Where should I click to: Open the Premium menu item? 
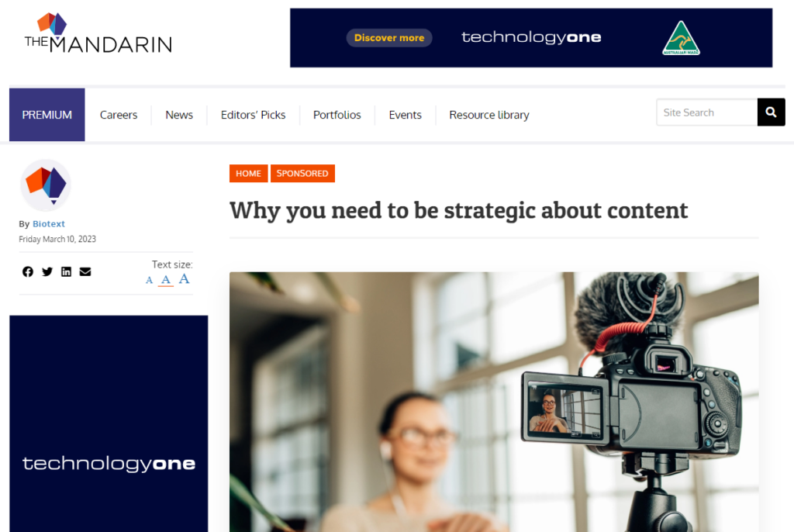[x=47, y=115]
